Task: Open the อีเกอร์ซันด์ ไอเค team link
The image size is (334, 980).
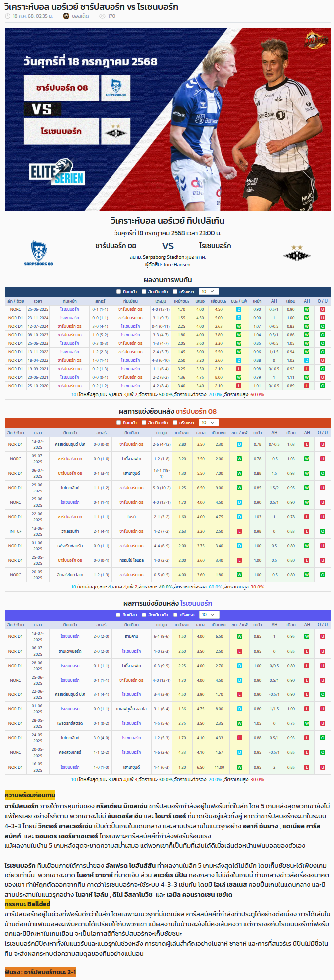Action: pos(70,575)
